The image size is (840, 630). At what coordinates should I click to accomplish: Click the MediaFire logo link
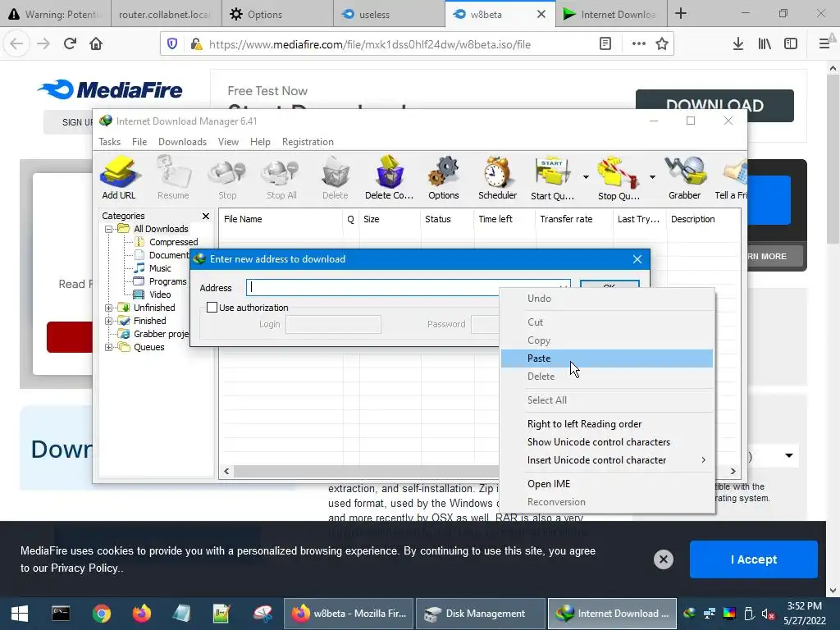[111, 89]
